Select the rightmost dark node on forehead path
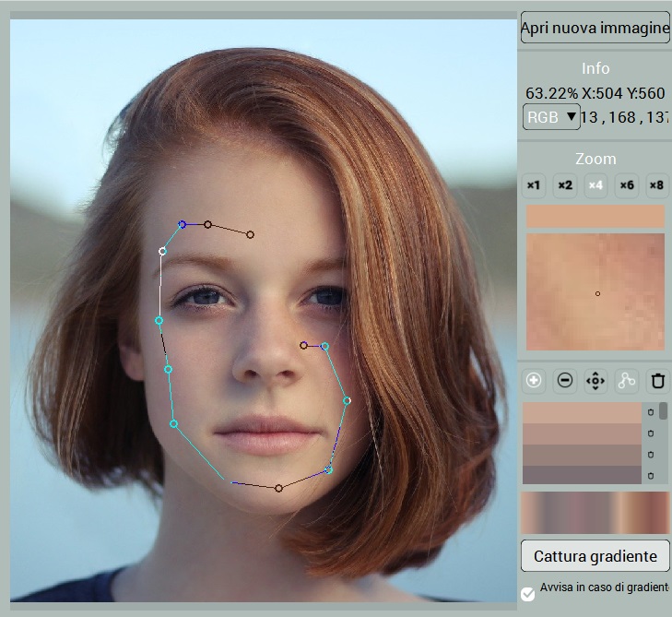Image resolution: width=672 pixels, height=617 pixels. tap(251, 234)
